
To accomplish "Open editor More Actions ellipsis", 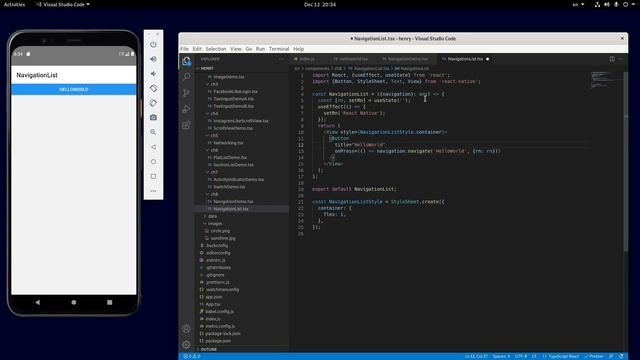I will [x=620, y=59].
